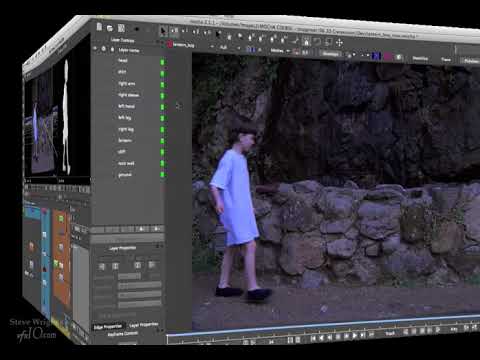Click the Save Project icon
Viewport: 480px width, 360px height.
click(x=121, y=28)
